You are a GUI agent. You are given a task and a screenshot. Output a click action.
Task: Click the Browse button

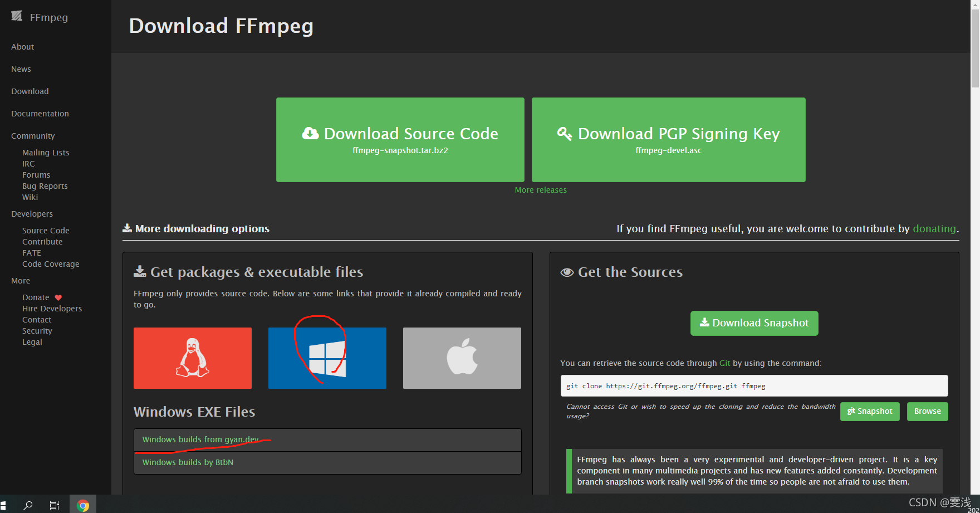click(928, 411)
